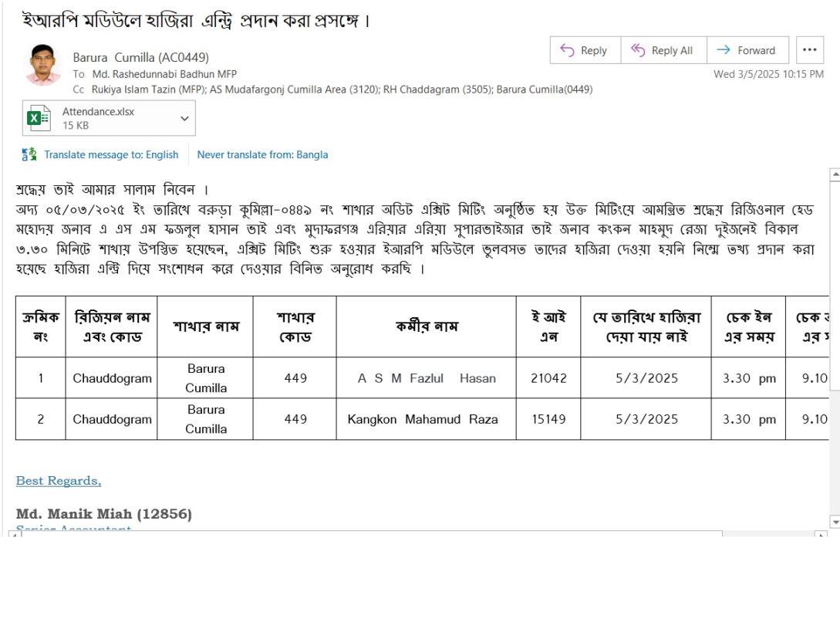Click date 5/3/2025 in Kangkon row
840x629 pixels.
click(646, 419)
